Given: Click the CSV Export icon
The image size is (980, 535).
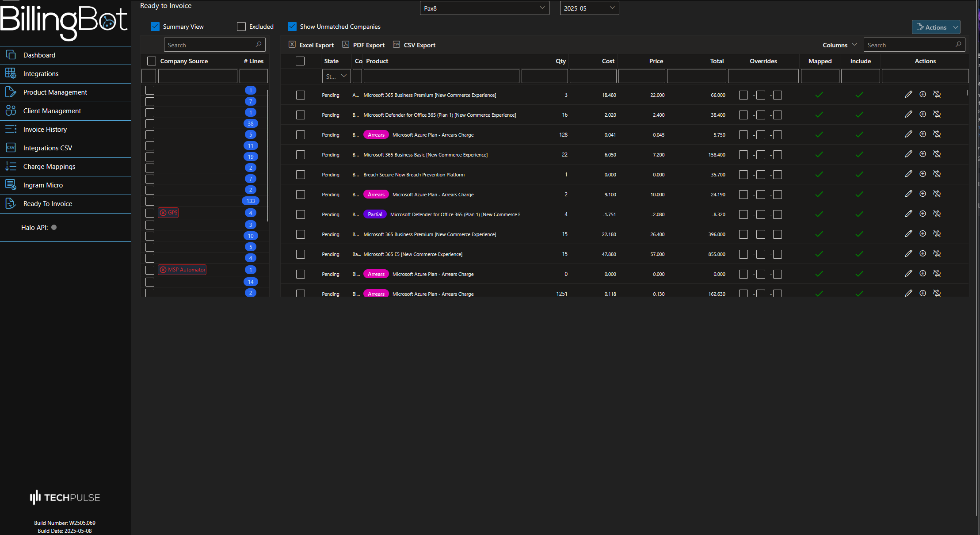Looking at the screenshot, I should 397,44.
